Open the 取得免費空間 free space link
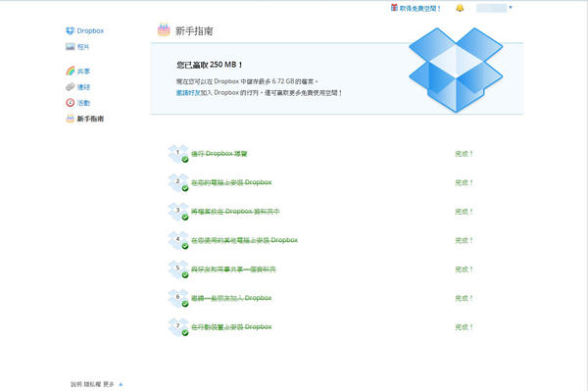The width and height of the screenshot is (588, 391). pyautogui.click(x=420, y=8)
